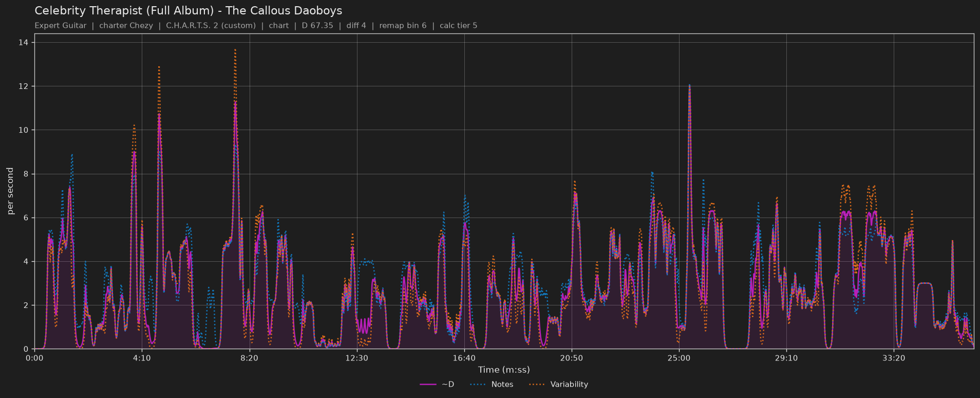Image resolution: width=980 pixels, height=398 pixels.
Task: Click the "16:40" time tick label
Action: pos(464,358)
